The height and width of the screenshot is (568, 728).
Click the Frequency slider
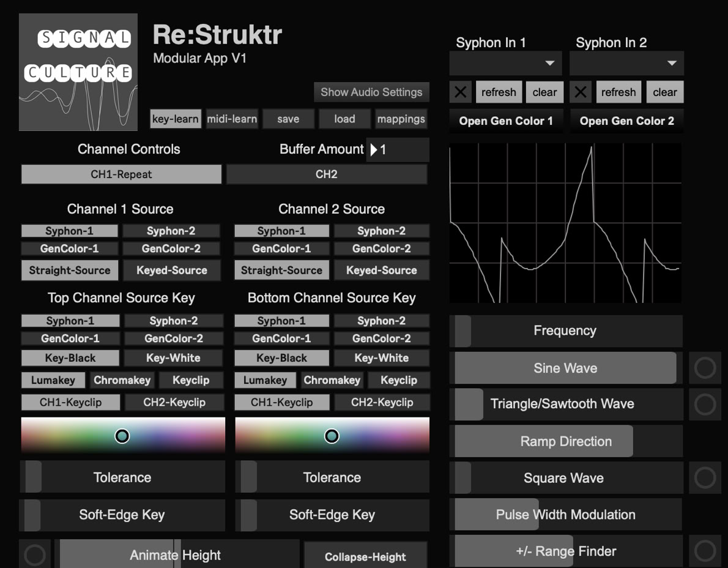click(x=566, y=331)
